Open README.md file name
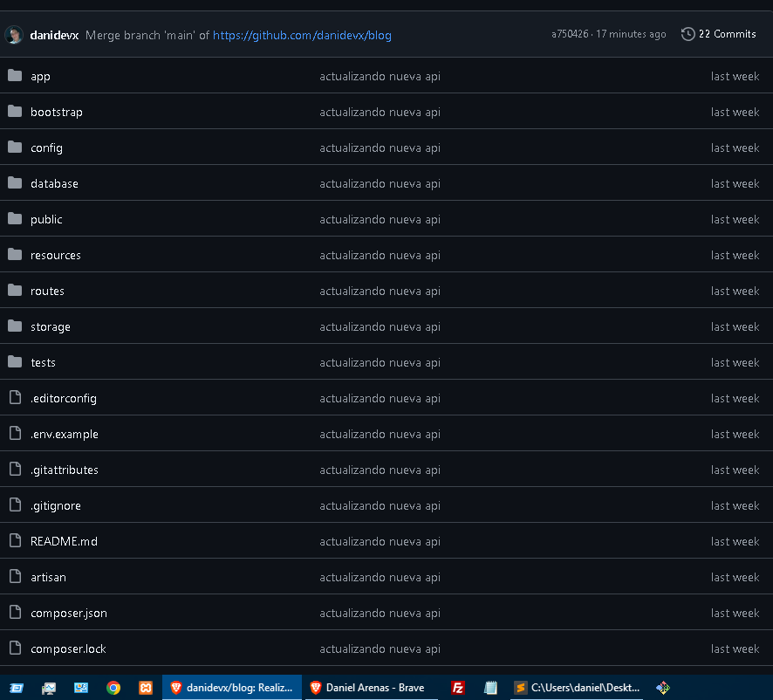The width and height of the screenshot is (773, 700). point(64,541)
